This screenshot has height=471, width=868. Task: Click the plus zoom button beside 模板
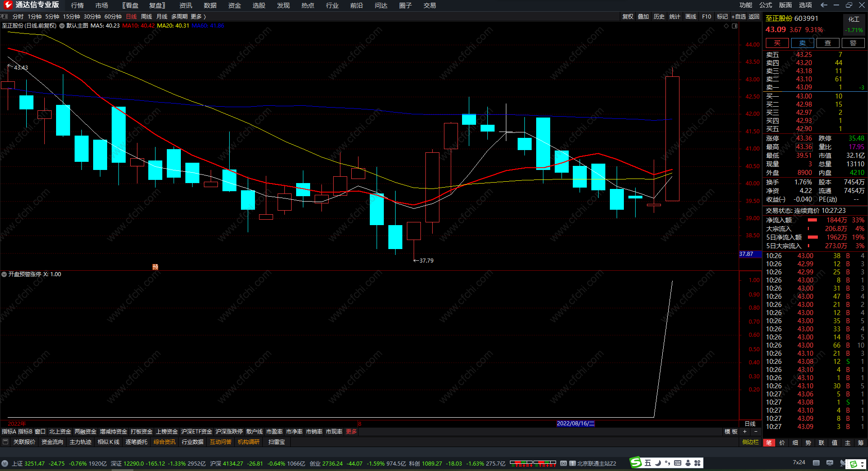point(745,432)
